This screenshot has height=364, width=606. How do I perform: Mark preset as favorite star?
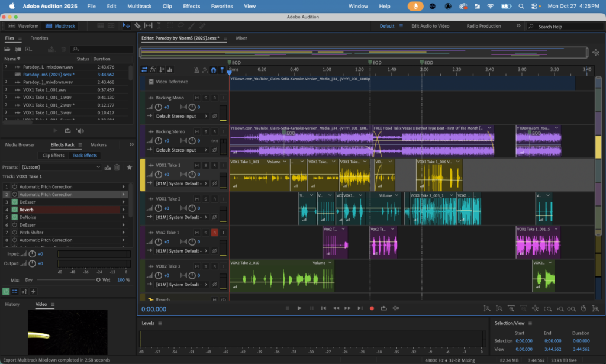tap(130, 167)
